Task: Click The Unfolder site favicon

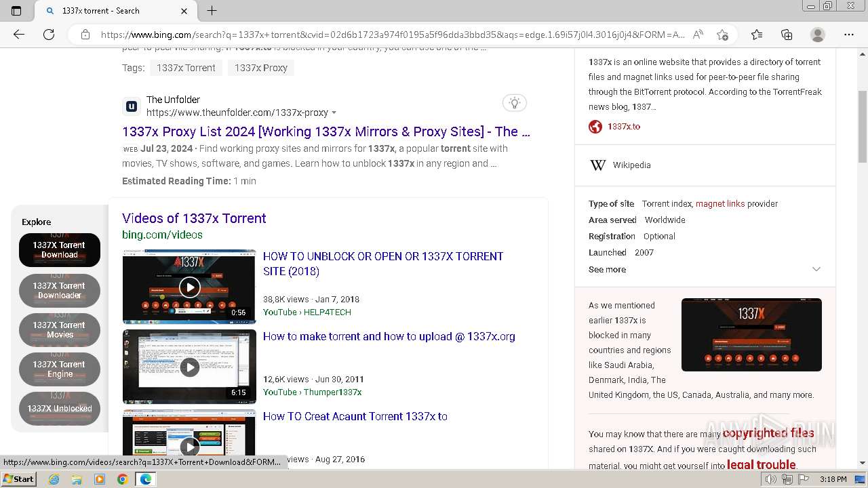Action: pyautogui.click(x=132, y=106)
